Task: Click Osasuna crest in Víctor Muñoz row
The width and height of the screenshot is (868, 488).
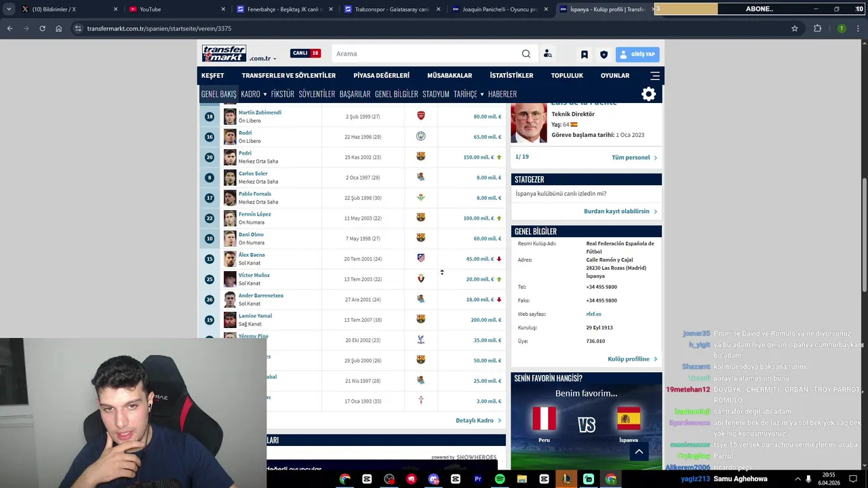Action: click(x=420, y=279)
